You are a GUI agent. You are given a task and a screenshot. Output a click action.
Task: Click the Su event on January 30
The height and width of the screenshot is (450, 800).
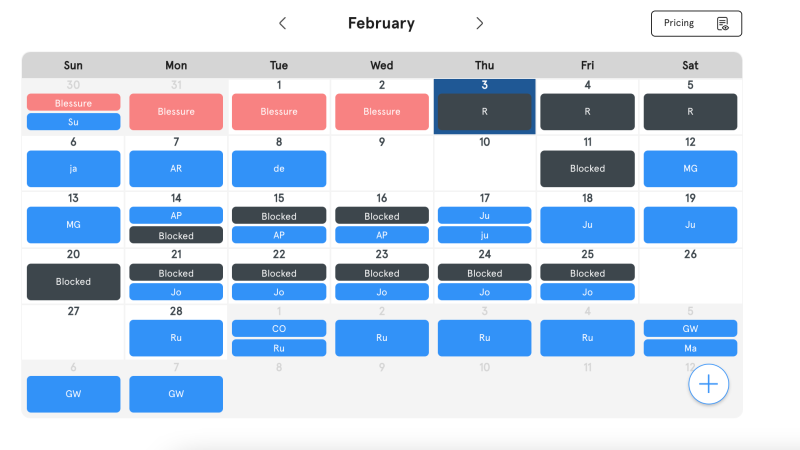pos(73,122)
